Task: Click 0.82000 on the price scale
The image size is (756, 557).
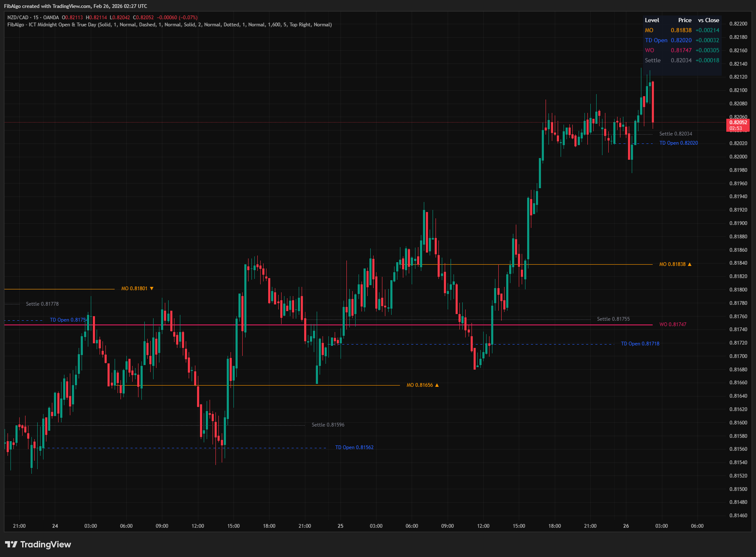Action: pyautogui.click(x=738, y=157)
